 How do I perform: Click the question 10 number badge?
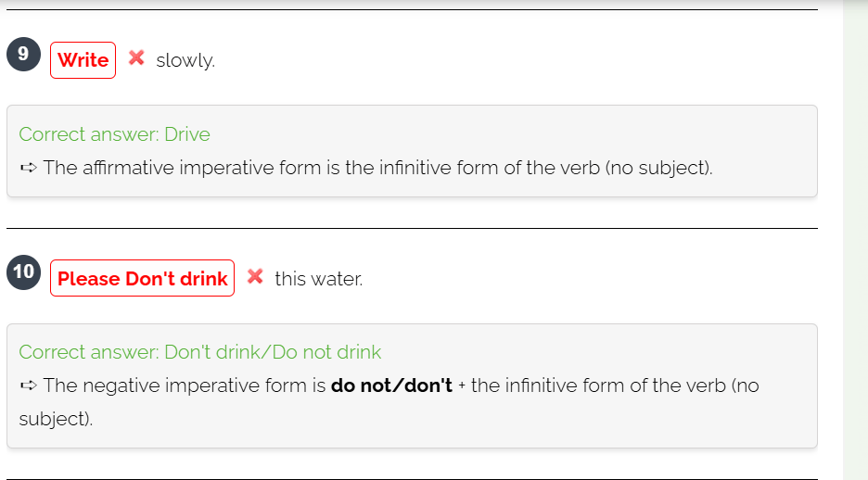tap(24, 272)
